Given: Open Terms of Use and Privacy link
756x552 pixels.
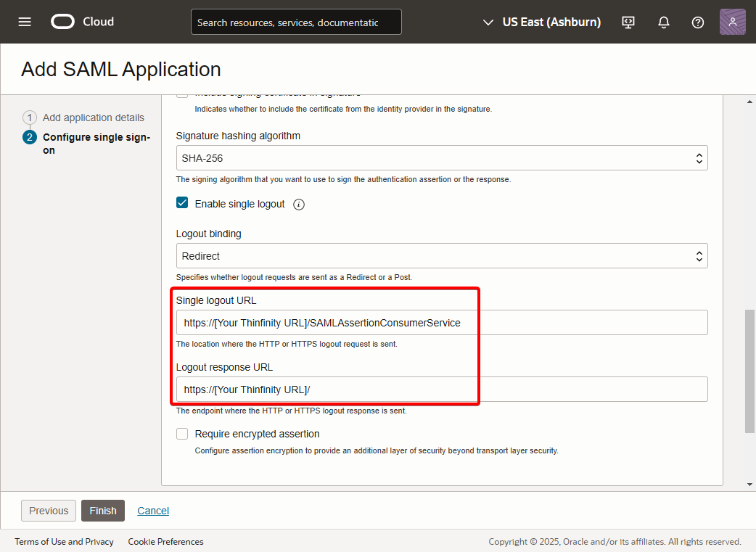Looking at the screenshot, I should pos(64,541).
